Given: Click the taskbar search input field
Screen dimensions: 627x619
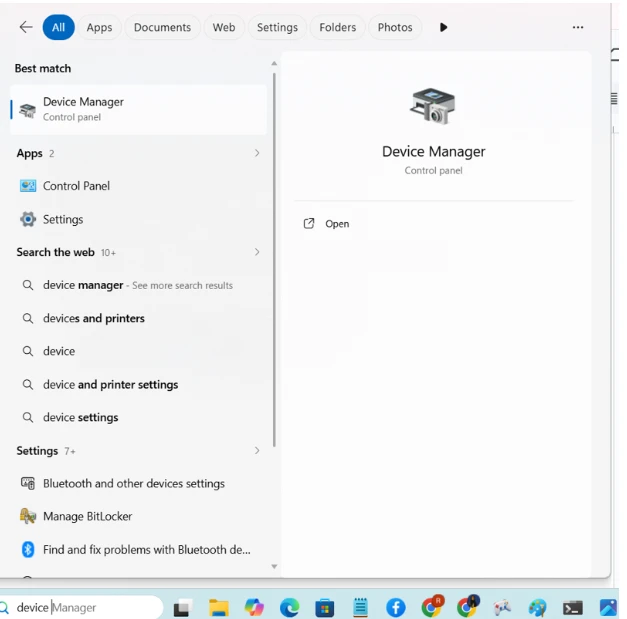Looking at the screenshot, I should point(82,607).
